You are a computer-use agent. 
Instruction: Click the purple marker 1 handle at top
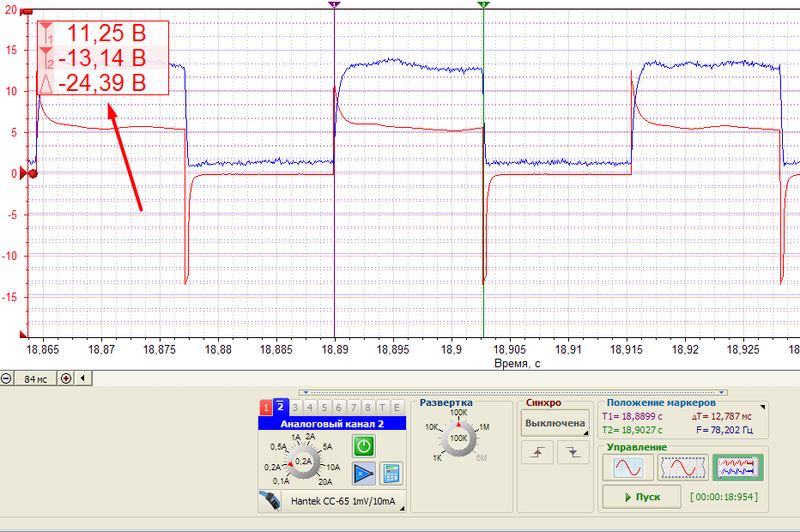(x=334, y=4)
